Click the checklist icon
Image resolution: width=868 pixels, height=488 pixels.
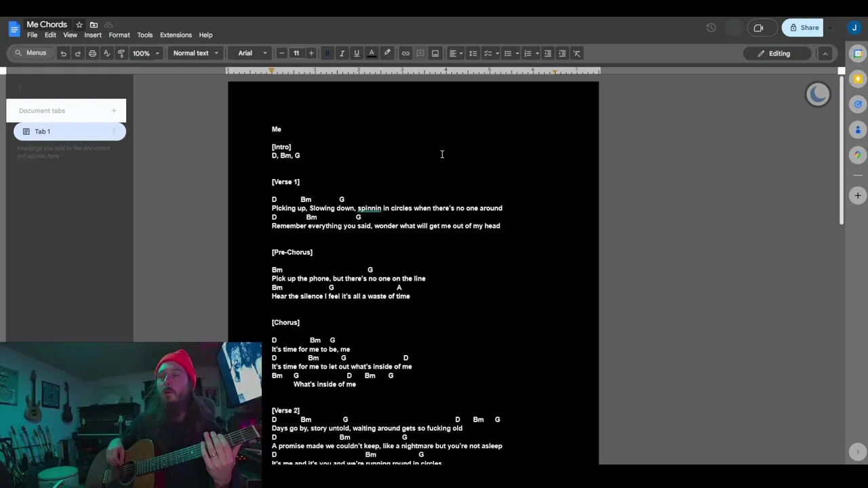pos(487,54)
